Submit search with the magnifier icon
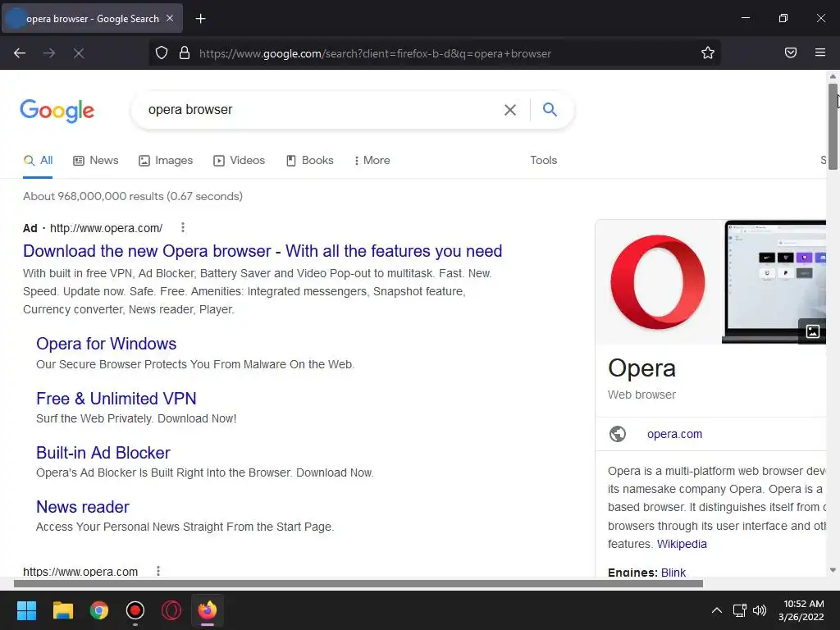Viewport: 840px width, 630px height. (x=550, y=109)
